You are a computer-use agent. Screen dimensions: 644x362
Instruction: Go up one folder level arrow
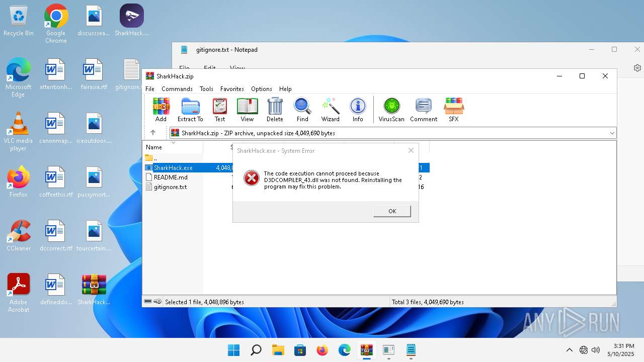point(153,133)
